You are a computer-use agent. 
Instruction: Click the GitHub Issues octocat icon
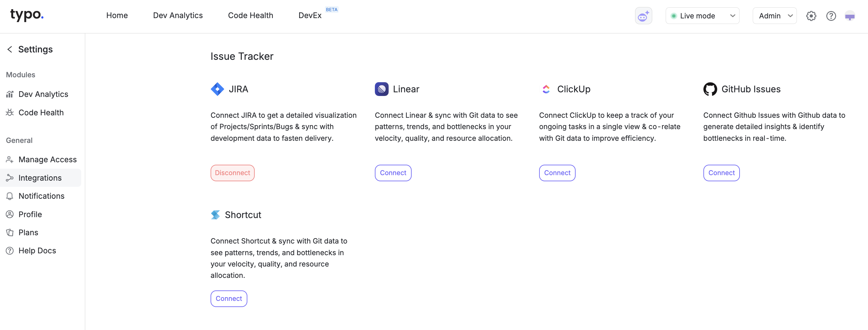(x=710, y=89)
